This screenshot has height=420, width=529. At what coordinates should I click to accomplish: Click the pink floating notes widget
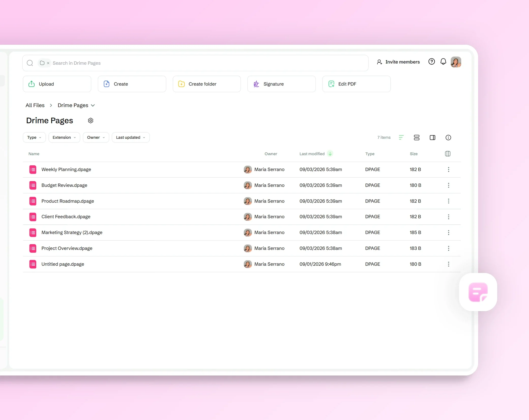coord(478,292)
